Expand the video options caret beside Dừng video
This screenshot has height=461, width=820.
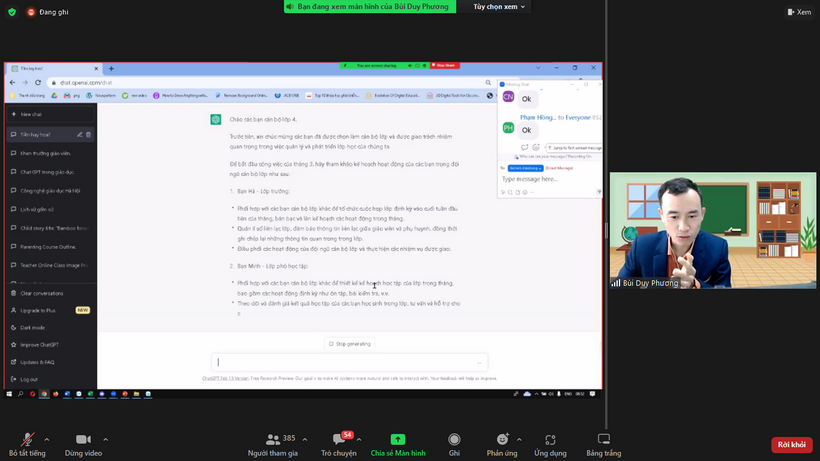pos(106,440)
